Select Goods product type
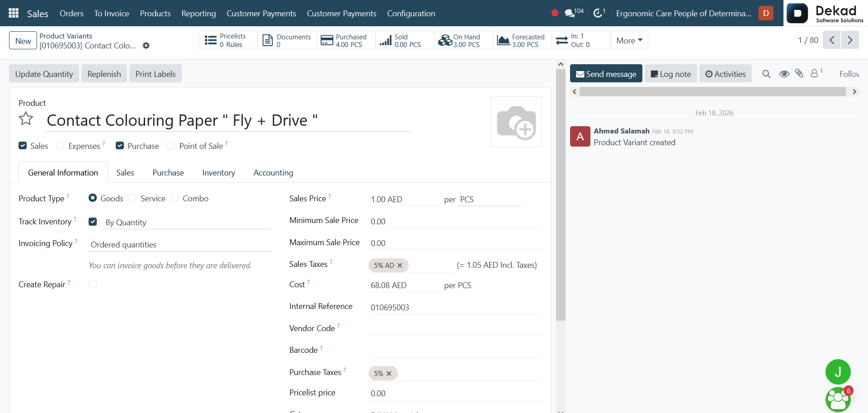Image resolution: width=868 pixels, height=413 pixels. coord(93,198)
